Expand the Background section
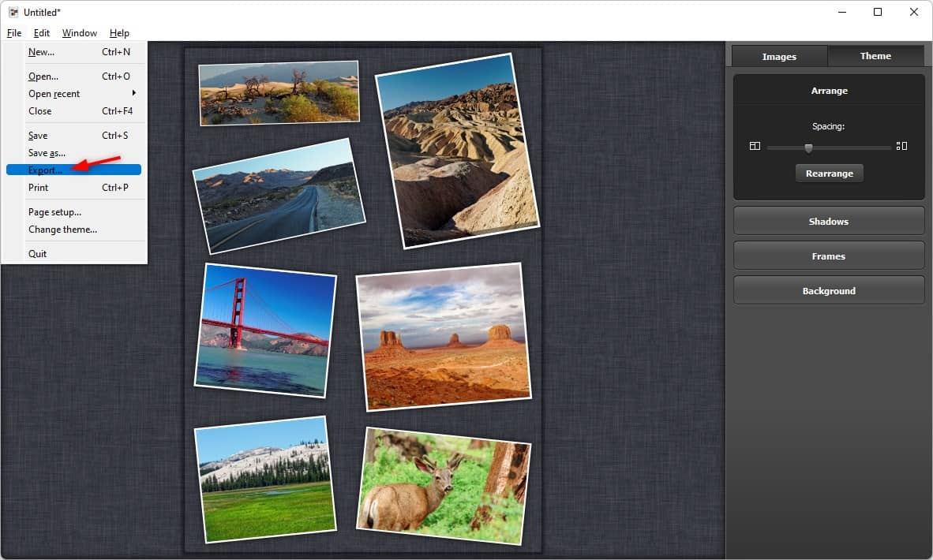Viewport: 933px width, 560px height. (829, 291)
